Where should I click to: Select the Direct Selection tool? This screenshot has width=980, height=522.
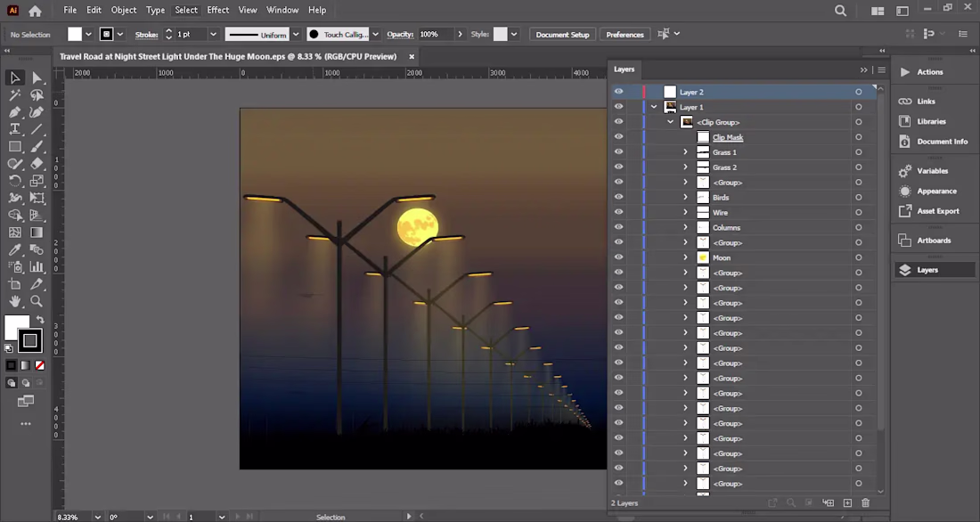pos(37,78)
